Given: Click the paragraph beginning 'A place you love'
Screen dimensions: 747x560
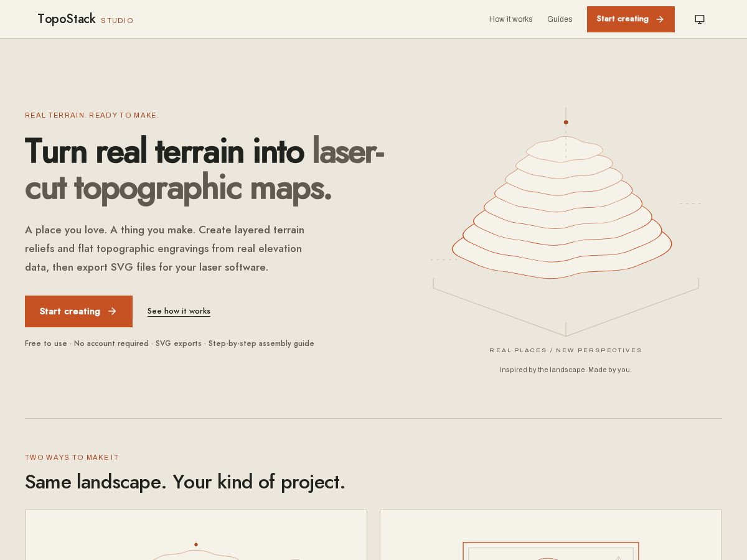Looking at the screenshot, I should 165,249.
